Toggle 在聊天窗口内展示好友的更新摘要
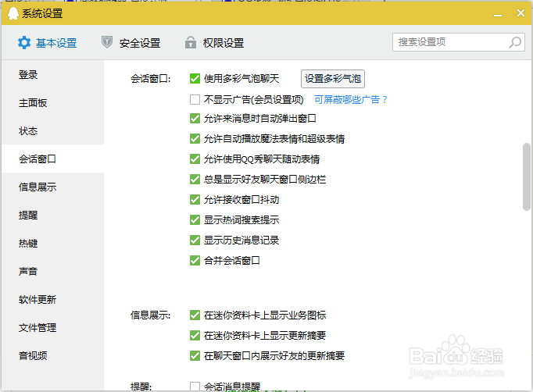This screenshot has width=533, height=392. click(x=195, y=356)
